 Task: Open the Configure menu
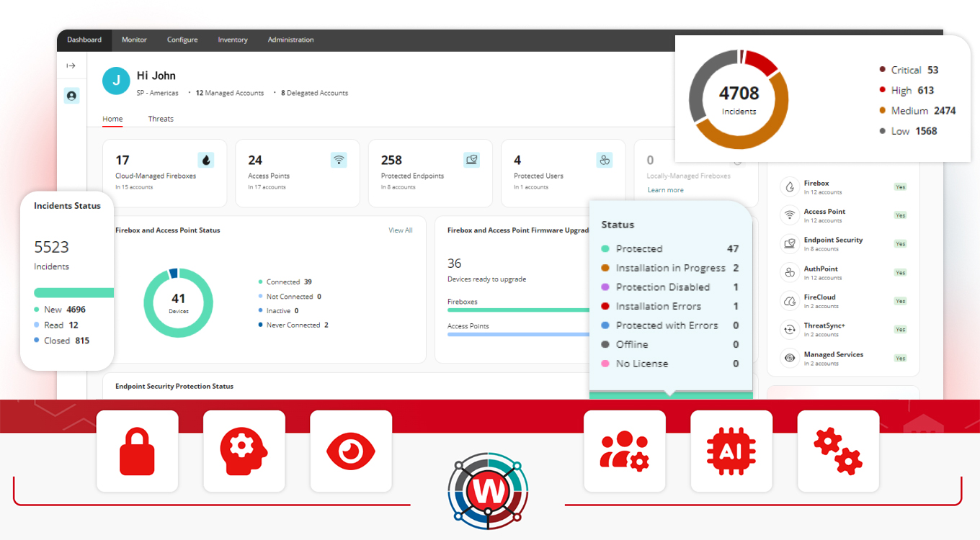(182, 40)
